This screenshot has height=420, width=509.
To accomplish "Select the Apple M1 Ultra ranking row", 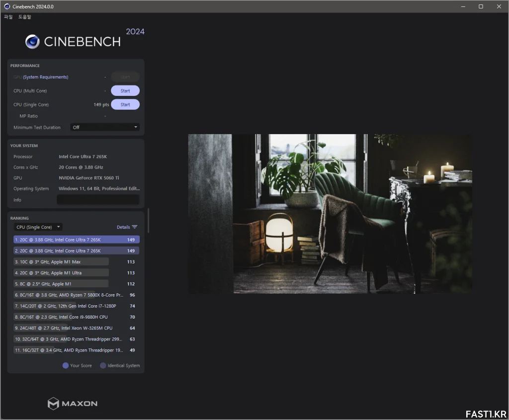I will point(77,273).
